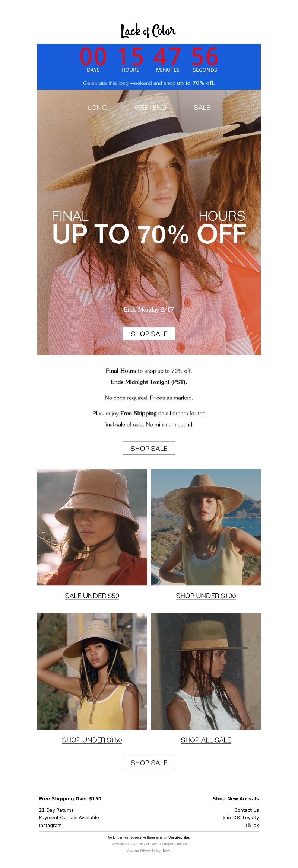The image size is (298, 868).
Task: Click the Lack of Color logo
Action: pyautogui.click(x=148, y=31)
